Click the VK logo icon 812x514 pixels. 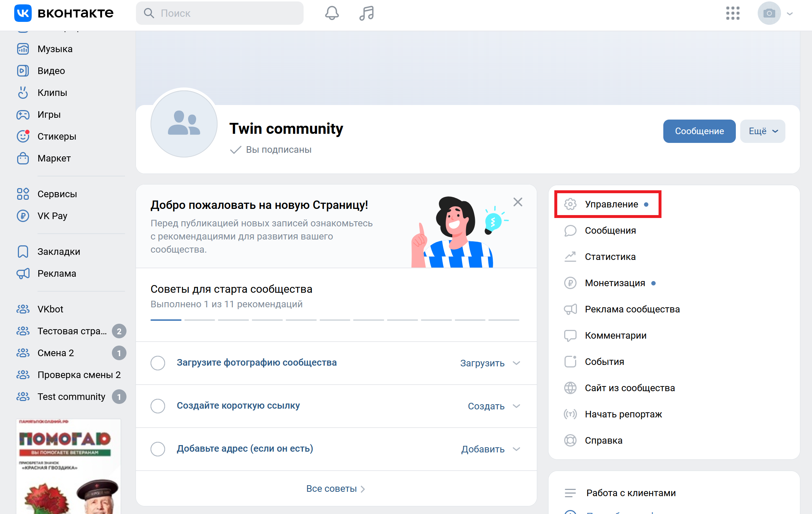click(x=23, y=13)
